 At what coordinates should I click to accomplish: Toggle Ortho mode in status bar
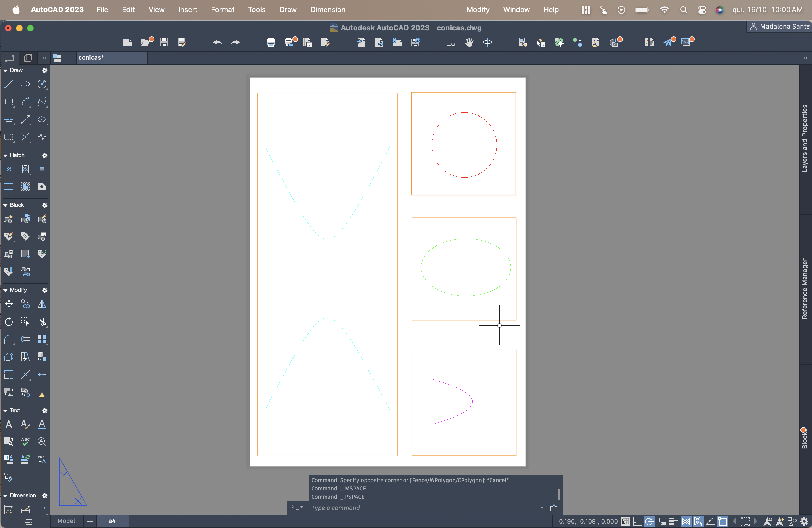[x=637, y=521]
